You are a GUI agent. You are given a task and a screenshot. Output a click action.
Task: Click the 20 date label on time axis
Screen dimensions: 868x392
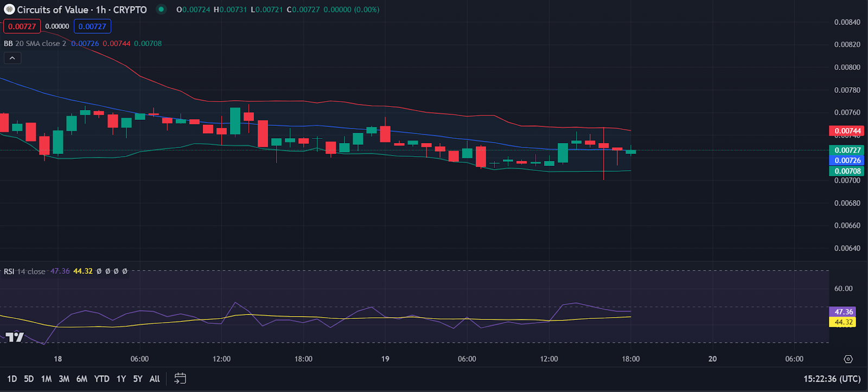(712, 359)
